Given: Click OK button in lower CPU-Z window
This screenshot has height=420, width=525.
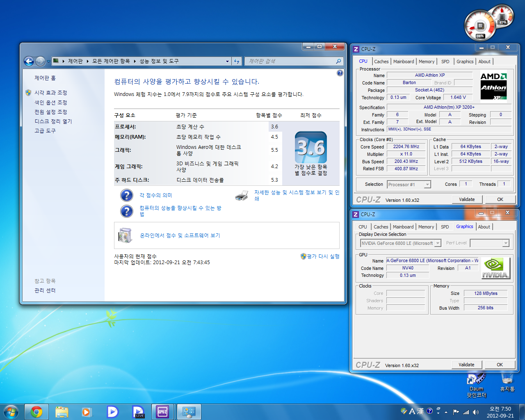Looking at the screenshot, I should click(500, 365).
